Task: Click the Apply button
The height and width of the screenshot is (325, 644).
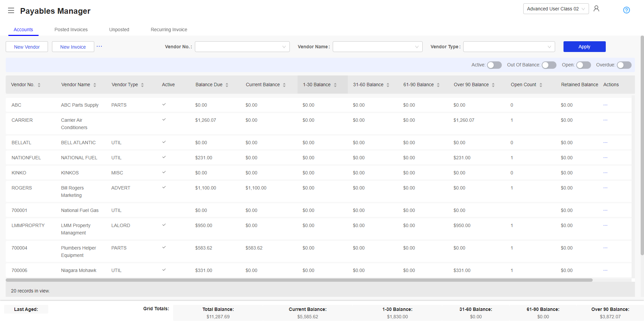Action: pyautogui.click(x=584, y=47)
